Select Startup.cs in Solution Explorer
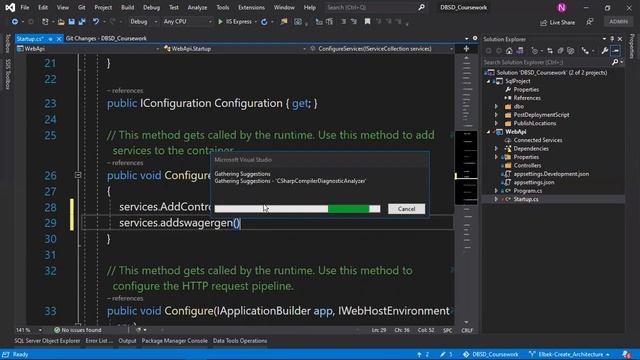This screenshot has height=360, width=640. [526, 199]
